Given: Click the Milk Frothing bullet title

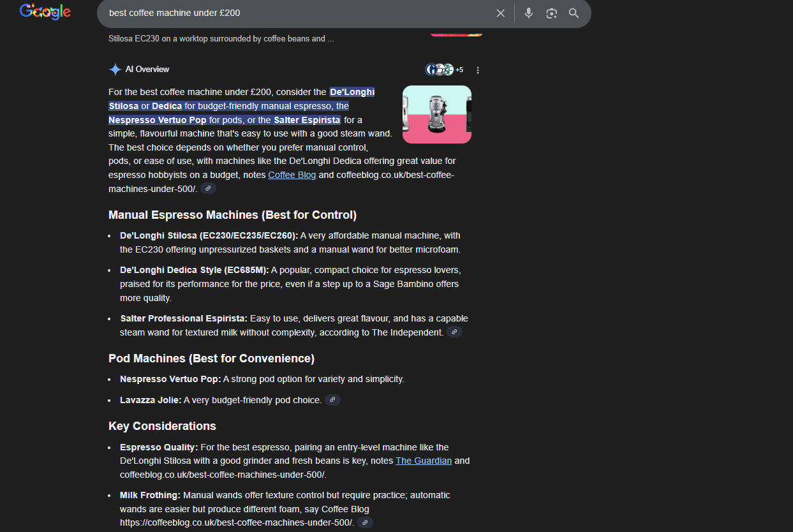Looking at the screenshot, I should coord(151,495).
